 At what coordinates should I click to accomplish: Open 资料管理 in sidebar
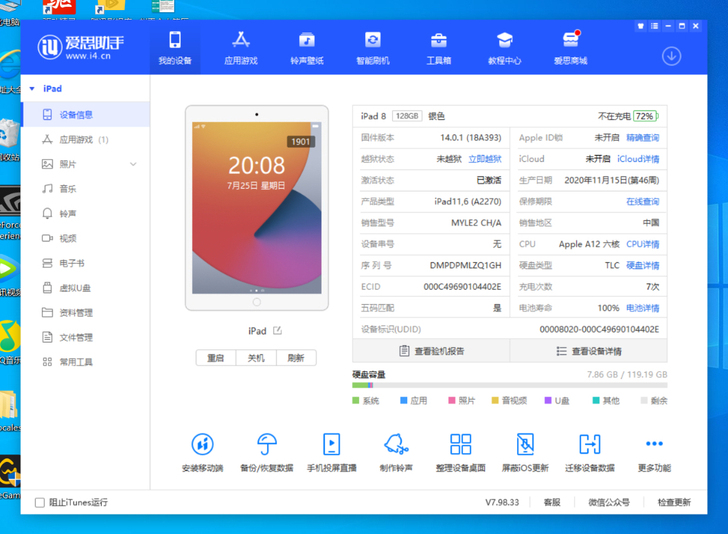[86, 313]
